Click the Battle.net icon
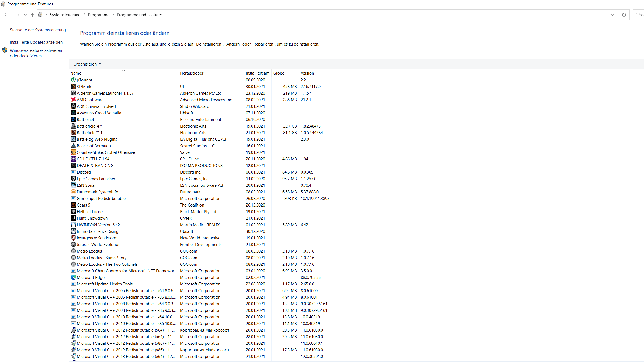This screenshot has height=362, width=644. [x=73, y=119]
